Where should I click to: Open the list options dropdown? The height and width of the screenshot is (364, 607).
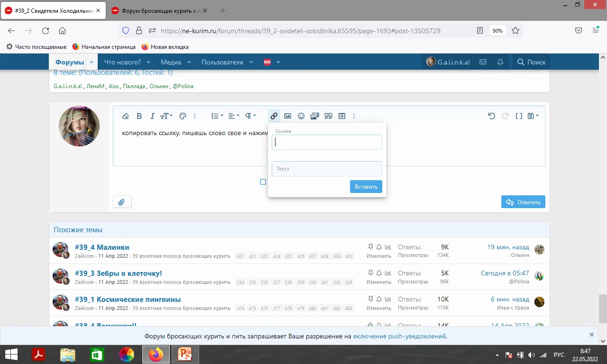[217, 116]
